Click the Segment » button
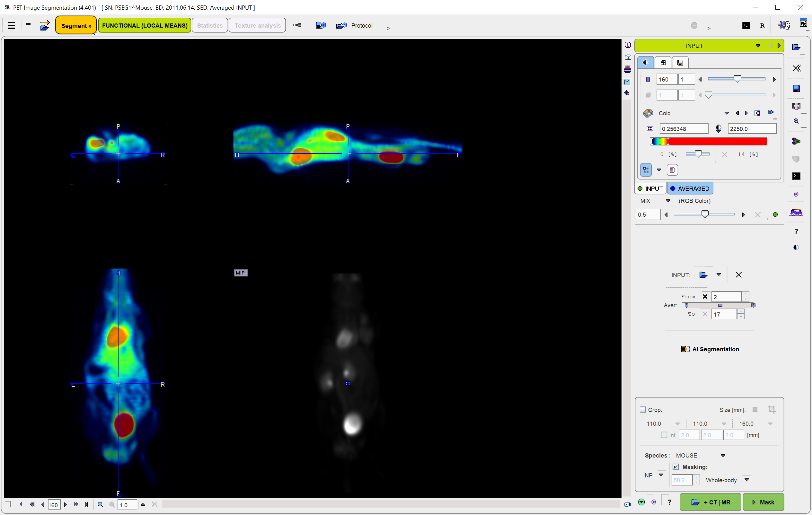Image resolution: width=812 pixels, height=515 pixels. click(76, 26)
